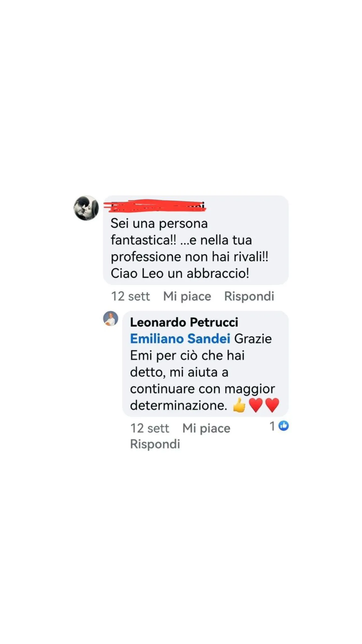This screenshot has height=644, width=362.
Task: Click the '12 sett' timestamp under Leonardo's reply
Action: 150,428
